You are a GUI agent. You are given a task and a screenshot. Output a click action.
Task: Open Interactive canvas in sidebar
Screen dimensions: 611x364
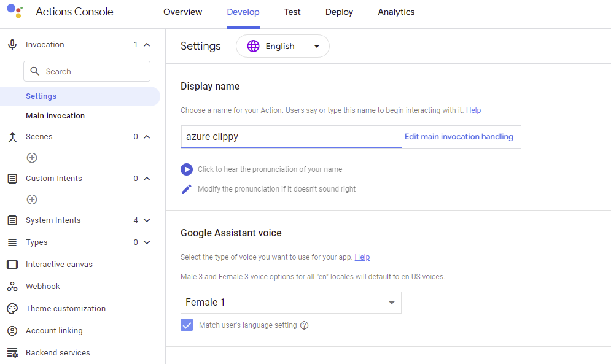pos(59,265)
